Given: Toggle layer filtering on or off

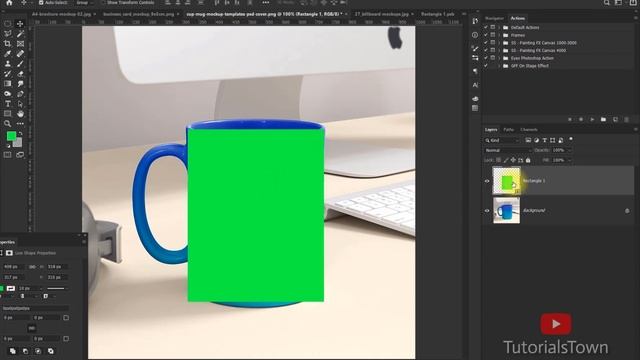Looking at the screenshot, I should tap(571, 139).
